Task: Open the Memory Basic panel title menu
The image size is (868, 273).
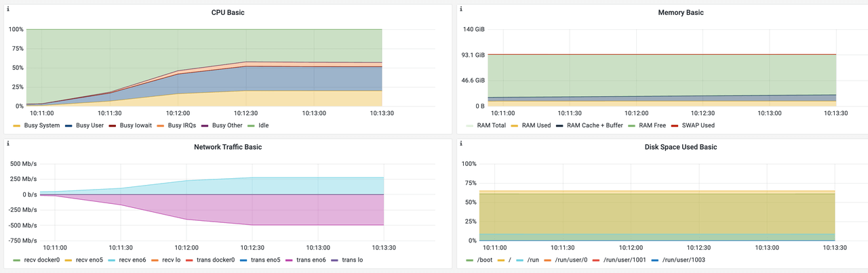Action: pos(680,13)
